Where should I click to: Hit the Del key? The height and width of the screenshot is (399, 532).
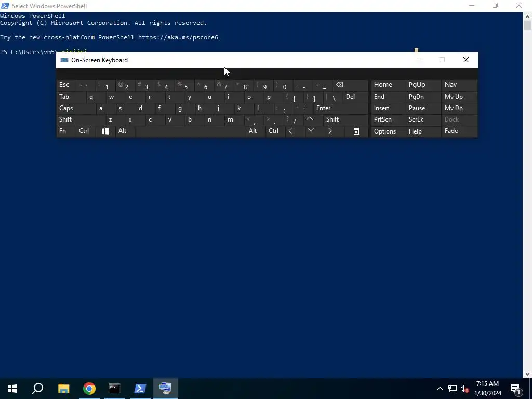pyautogui.click(x=355, y=97)
